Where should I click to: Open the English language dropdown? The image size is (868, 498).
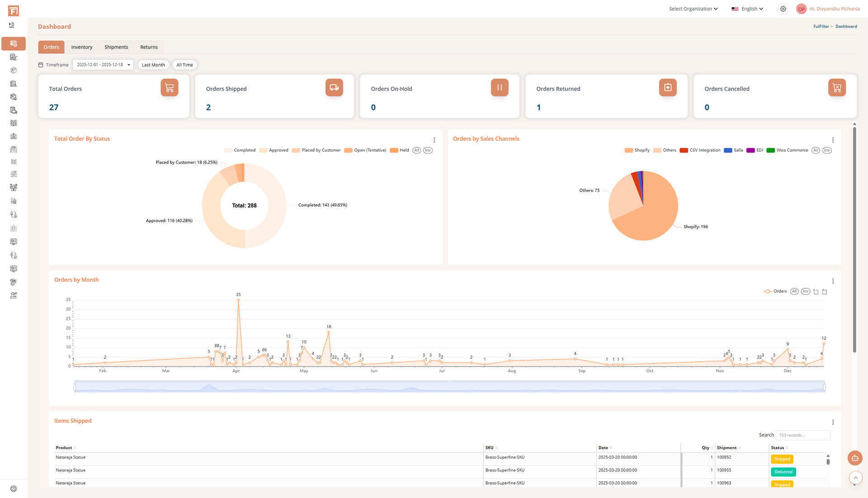(x=747, y=9)
